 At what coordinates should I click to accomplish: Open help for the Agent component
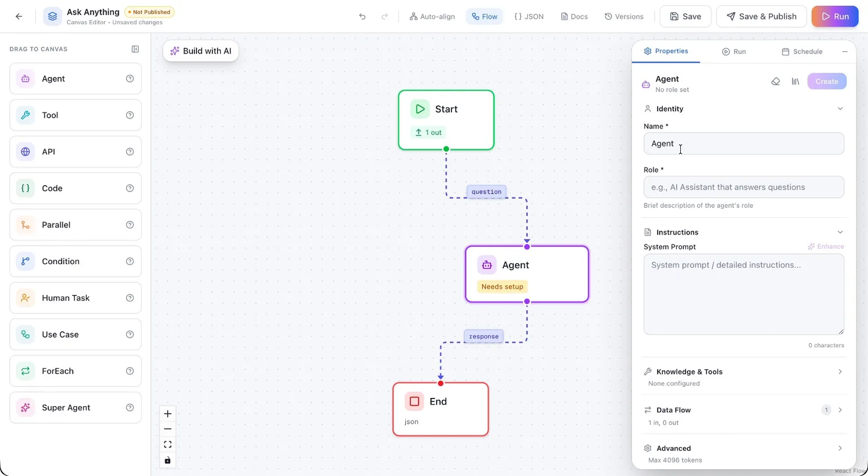(130, 79)
